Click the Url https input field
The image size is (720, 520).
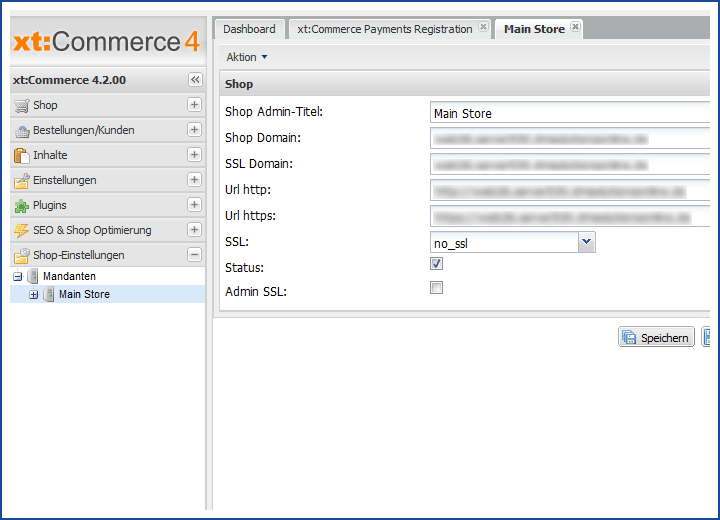pyautogui.click(x=570, y=216)
